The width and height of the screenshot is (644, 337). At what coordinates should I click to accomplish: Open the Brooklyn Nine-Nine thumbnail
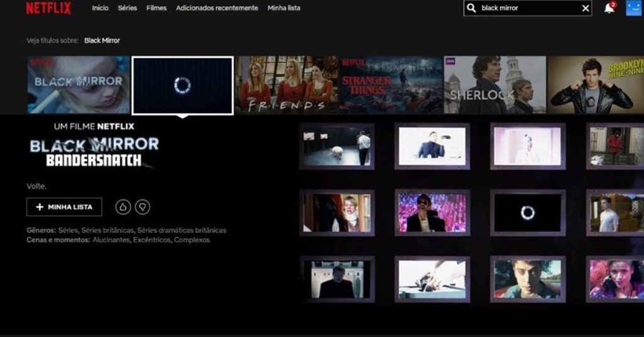click(x=596, y=85)
